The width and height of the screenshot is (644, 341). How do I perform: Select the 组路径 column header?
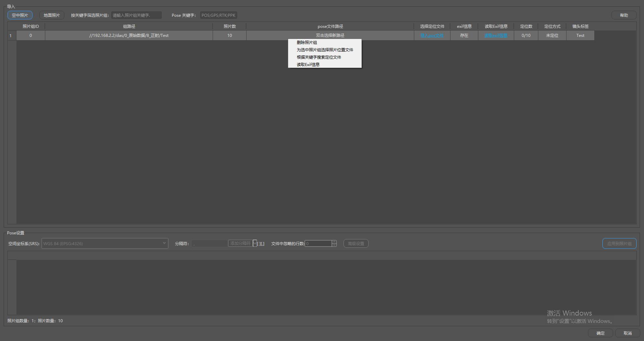pyautogui.click(x=129, y=26)
